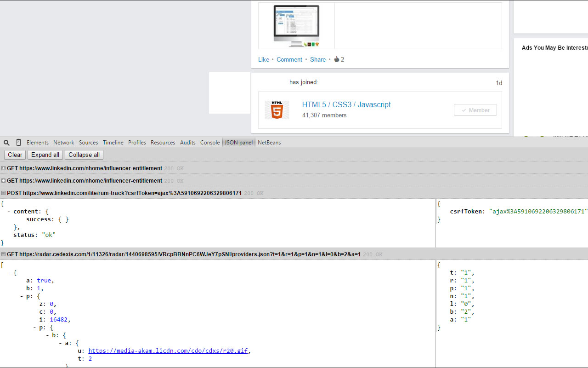
Task: Collapse the b object node
Action: [x=48, y=335]
